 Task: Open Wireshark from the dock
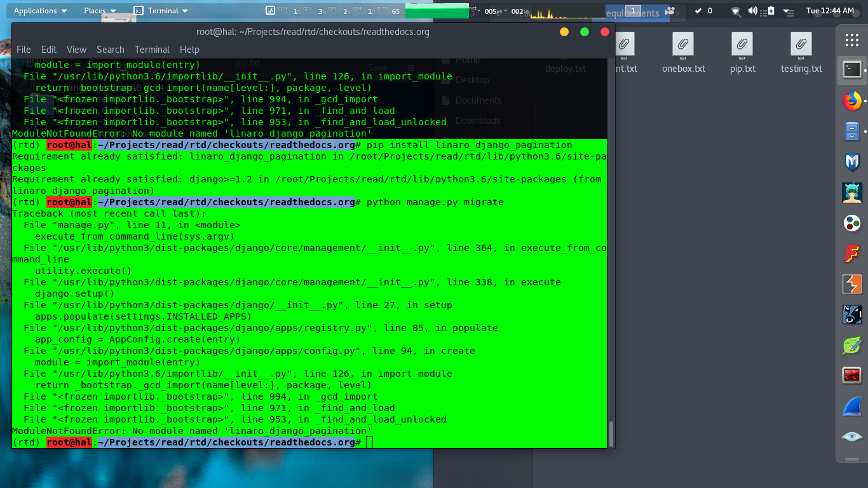tap(852, 406)
